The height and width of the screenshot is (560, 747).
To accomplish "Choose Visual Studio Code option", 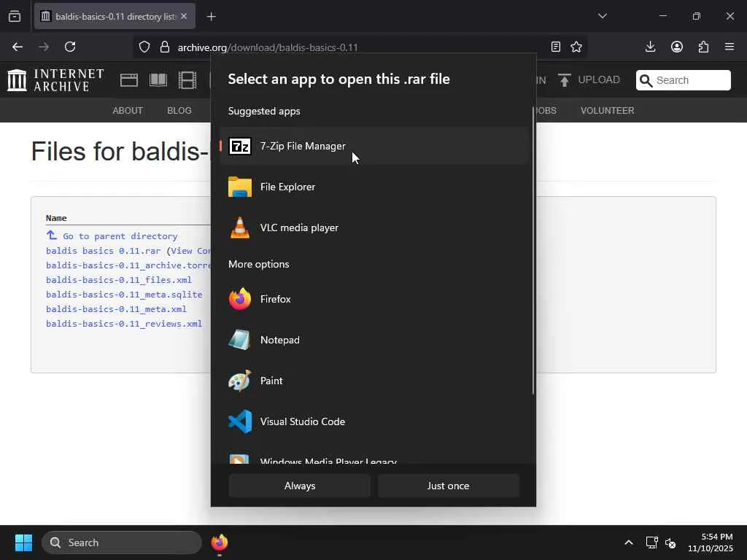I will tap(374, 421).
